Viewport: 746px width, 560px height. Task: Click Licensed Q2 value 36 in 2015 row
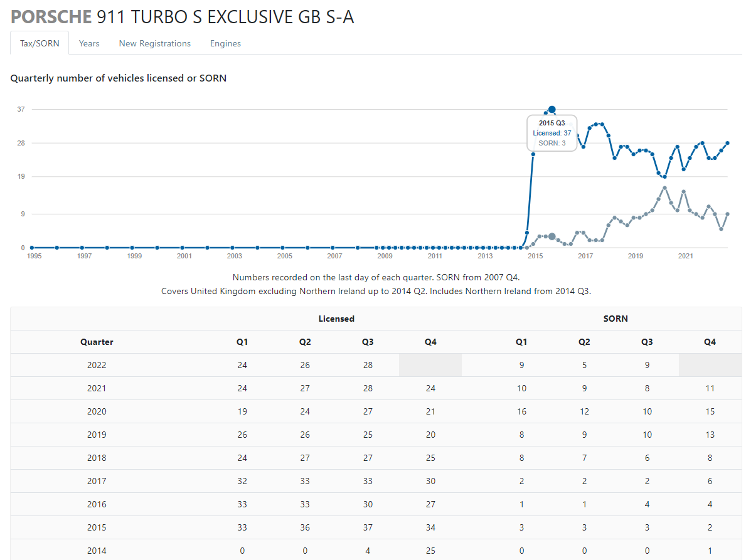click(305, 527)
